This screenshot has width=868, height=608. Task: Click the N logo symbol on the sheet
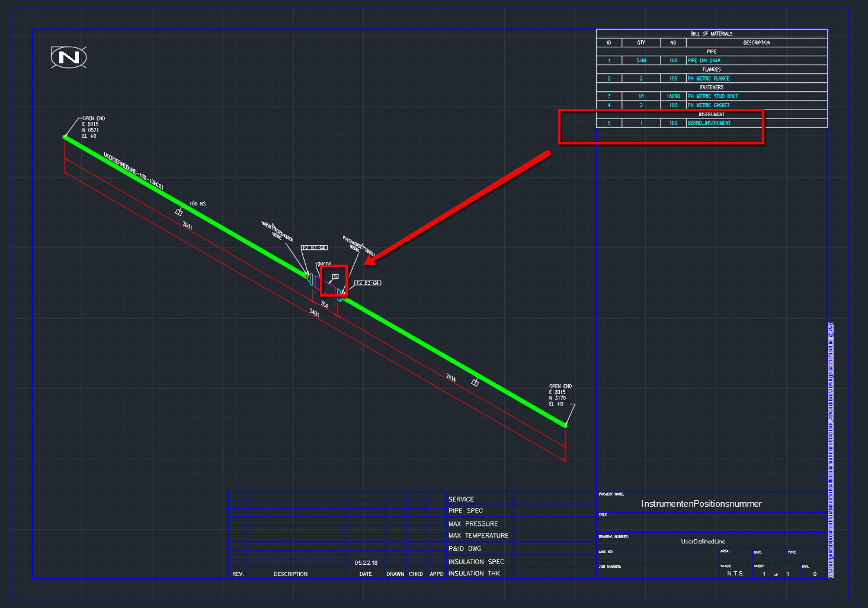69,57
